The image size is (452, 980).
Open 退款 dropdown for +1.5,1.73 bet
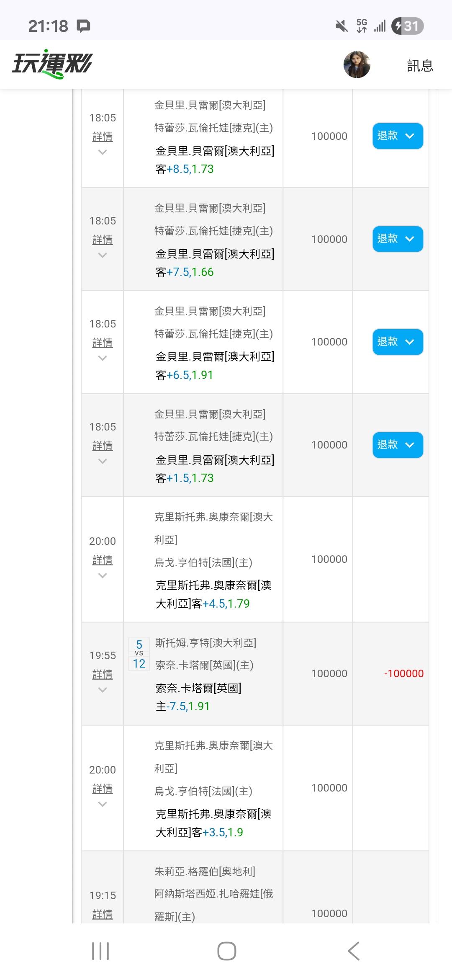point(398,445)
